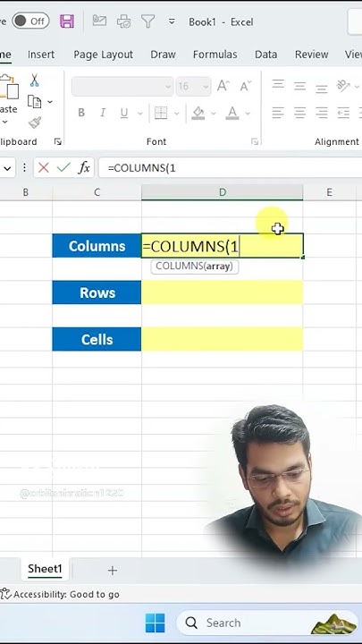Open the font name combo box

pyautogui.click(x=122, y=86)
